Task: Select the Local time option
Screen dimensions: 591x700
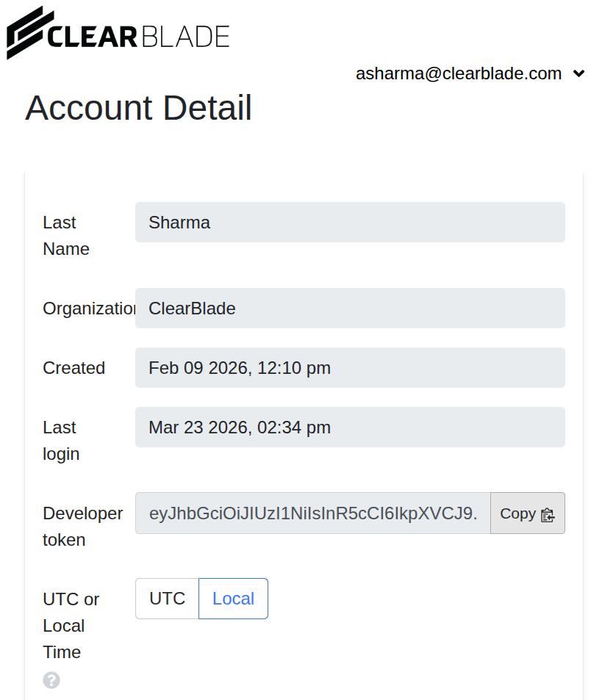Action: 233,599
